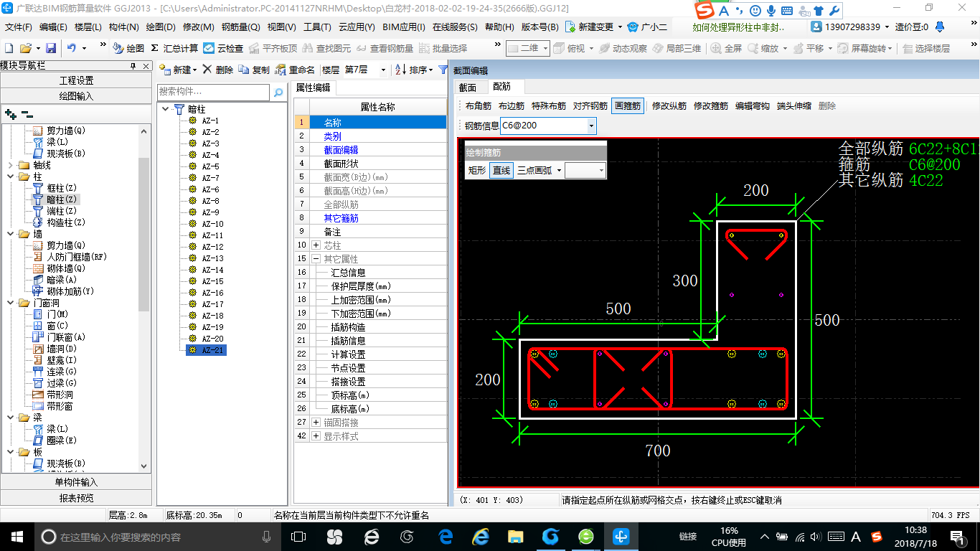The height and width of the screenshot is (551, 980).
Task: Toggle 矩形 stirrup draw mode
Action: pos(477,170)
